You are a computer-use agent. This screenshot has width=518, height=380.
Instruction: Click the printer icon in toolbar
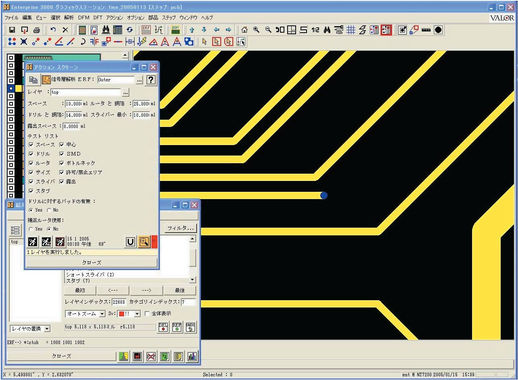(x=36, y=30)
